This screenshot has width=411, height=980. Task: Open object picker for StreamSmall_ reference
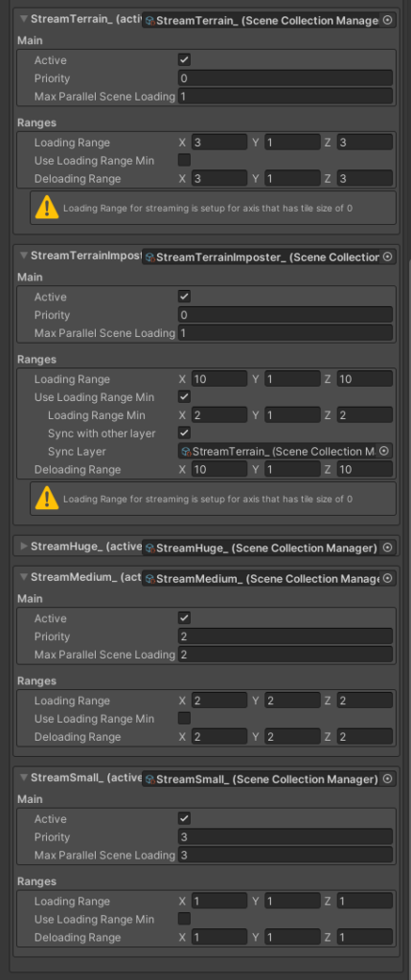tap(387, 779)
